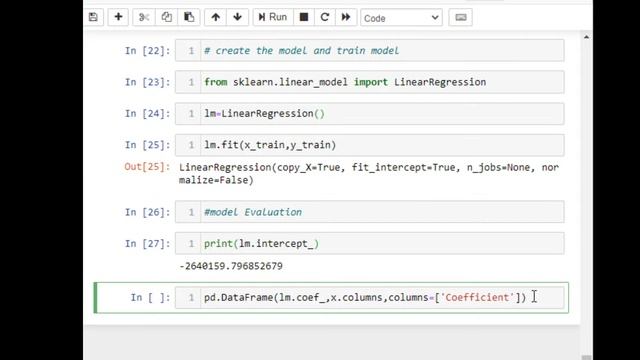This screenshot has height=360, width=640.
Task: Click the LinearRegression output text
Action: [x=369, y=173]
